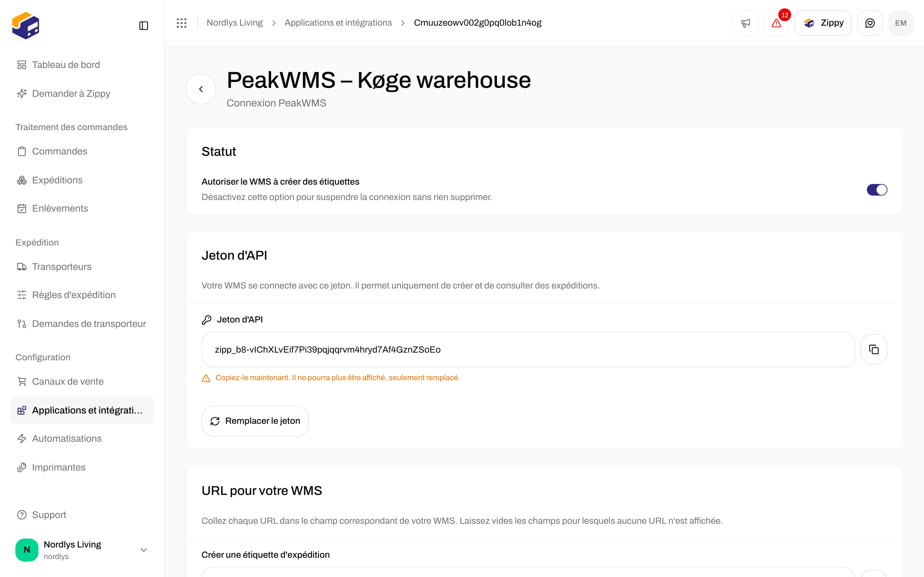Navigate to Applications et intégrations breadcrumb
This screenshot has height=577, width=924.
tap(338, 23)
